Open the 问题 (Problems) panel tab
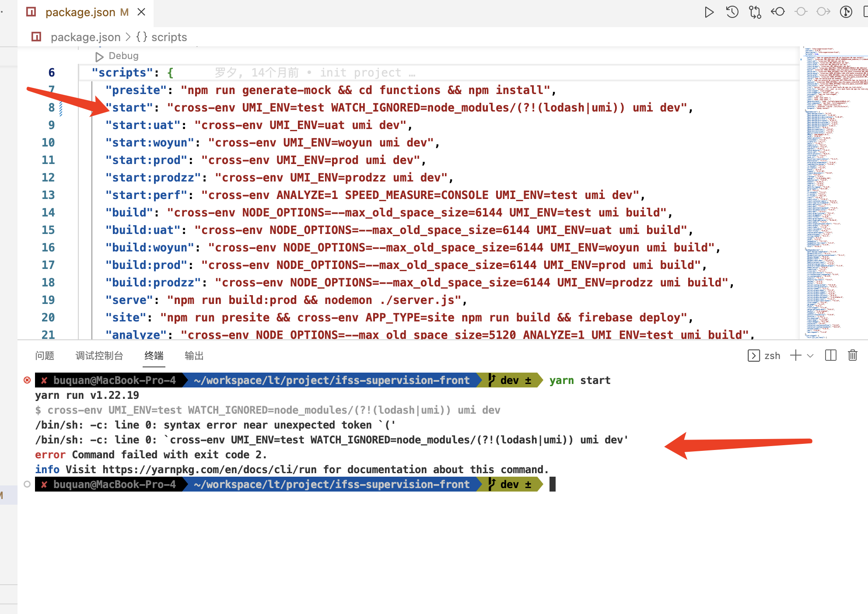The height and width of the screenshot is (614, 868). [45, 356]
